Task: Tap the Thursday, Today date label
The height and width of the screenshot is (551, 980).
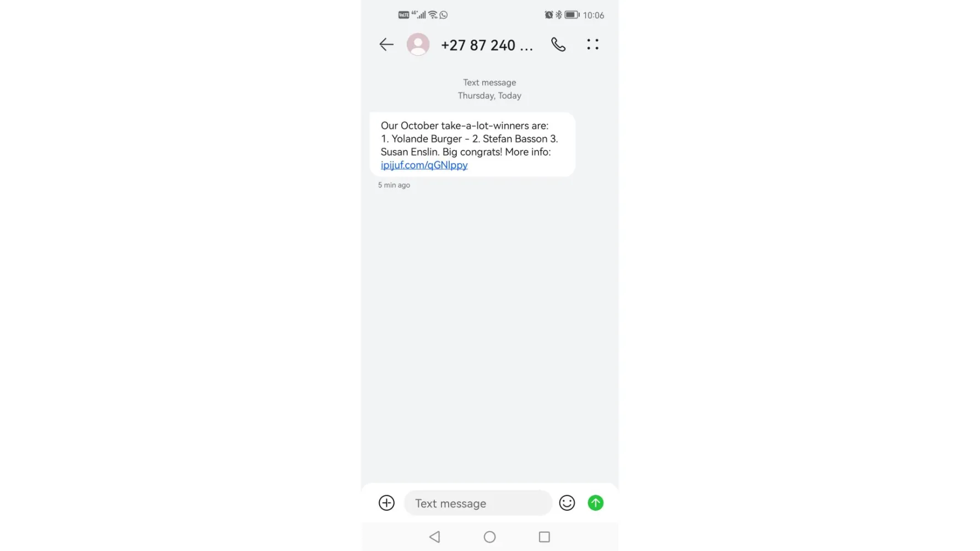Action: click(489, 96)
